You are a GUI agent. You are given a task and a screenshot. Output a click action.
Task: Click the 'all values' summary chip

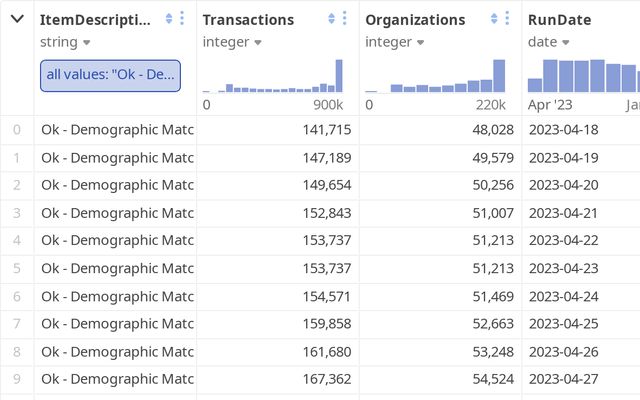pos(110,75)
